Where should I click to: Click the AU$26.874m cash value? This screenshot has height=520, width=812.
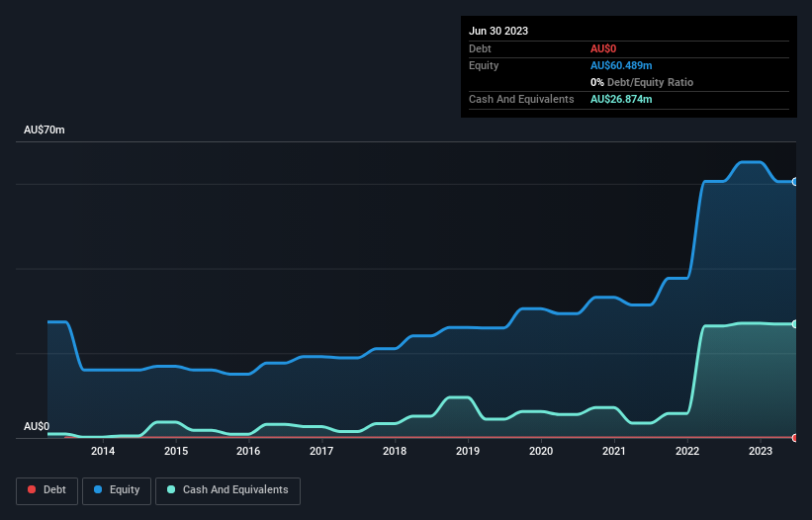621,99
